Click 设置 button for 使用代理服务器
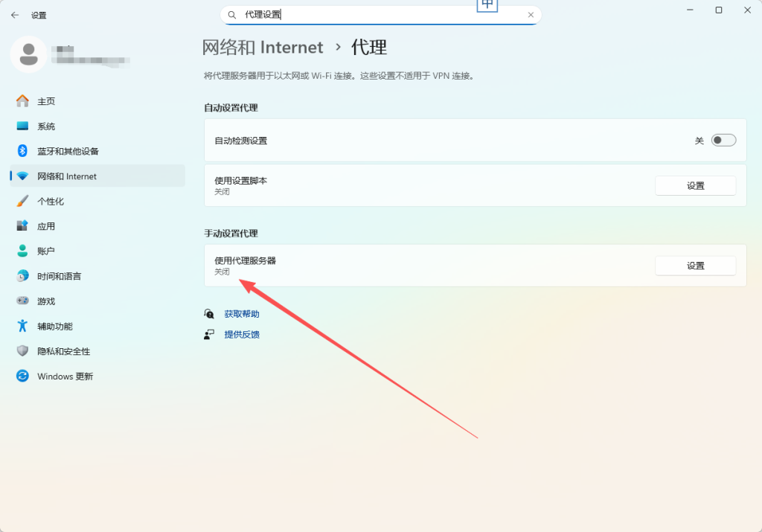Viewport: 762px width, 532px height. pyautogui.click(x=696, y=266)
